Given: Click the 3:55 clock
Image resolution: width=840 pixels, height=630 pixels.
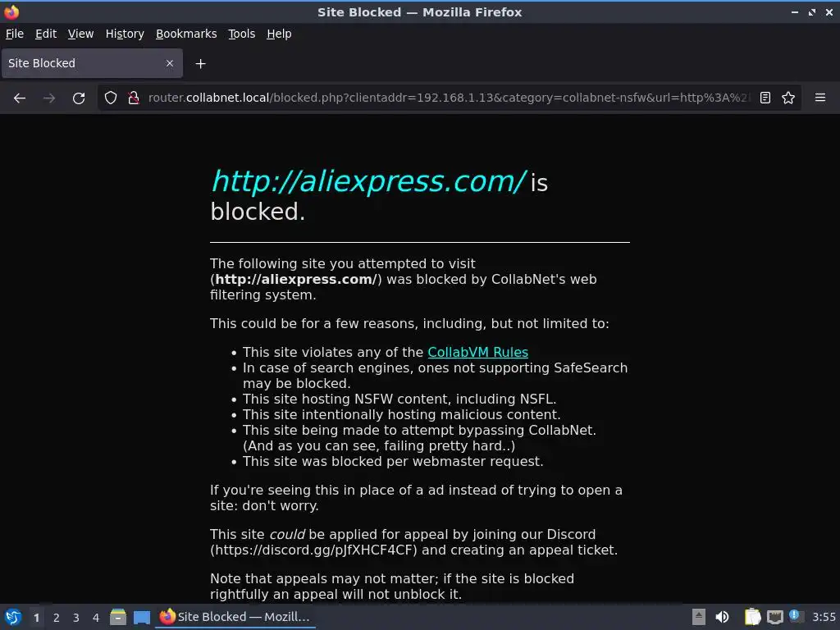Looking at the screenshot, I should coord(824,617).
